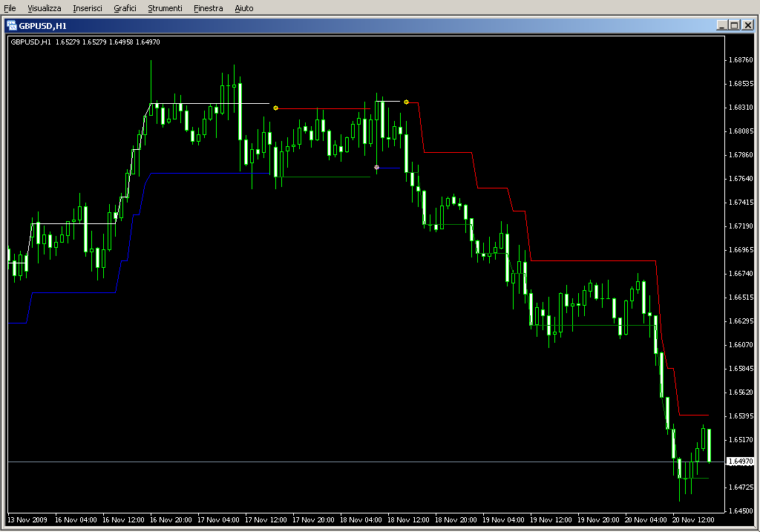Click the 19 Nov 12:00 time label
This screenshot has height=532, width=760.
(551, 520)
